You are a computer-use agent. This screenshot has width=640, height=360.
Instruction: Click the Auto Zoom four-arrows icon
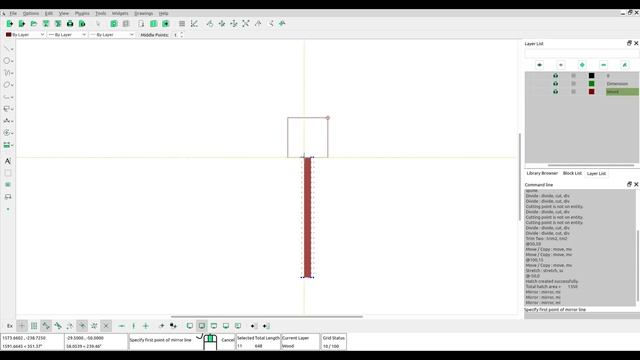tap(246, 24)
